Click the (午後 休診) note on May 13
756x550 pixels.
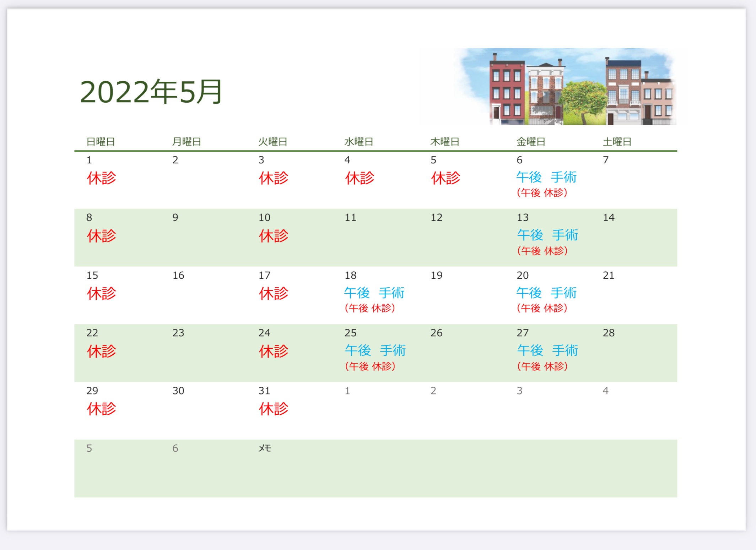click(542, 251)
